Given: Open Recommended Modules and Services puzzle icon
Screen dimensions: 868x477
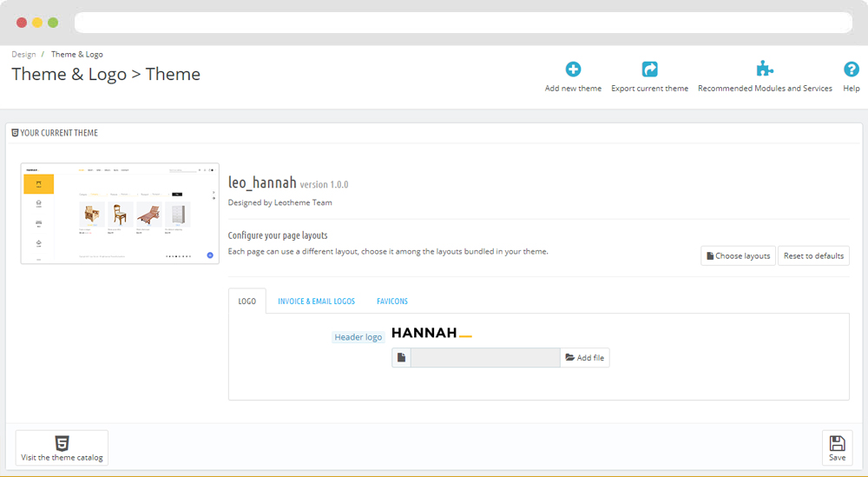Looking at the screenshot, I should pyautogui.click(x=765, y=70).
